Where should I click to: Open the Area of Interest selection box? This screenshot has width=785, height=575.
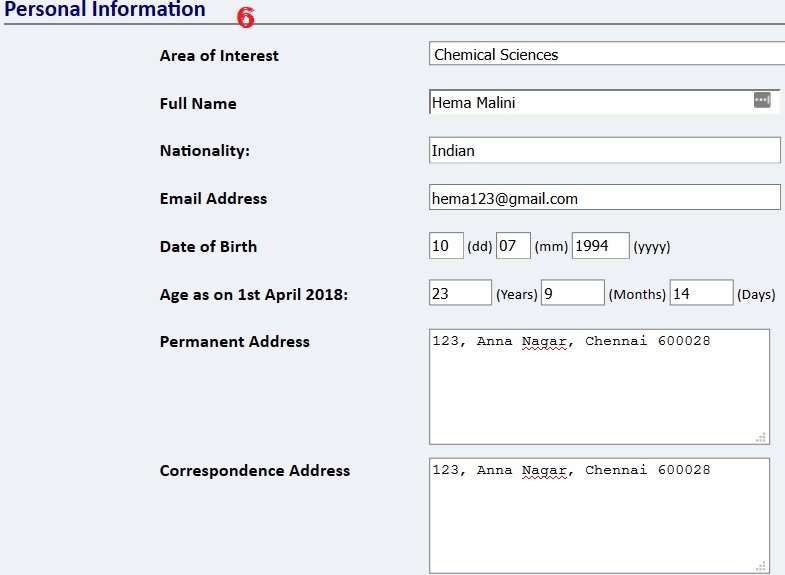606,55
